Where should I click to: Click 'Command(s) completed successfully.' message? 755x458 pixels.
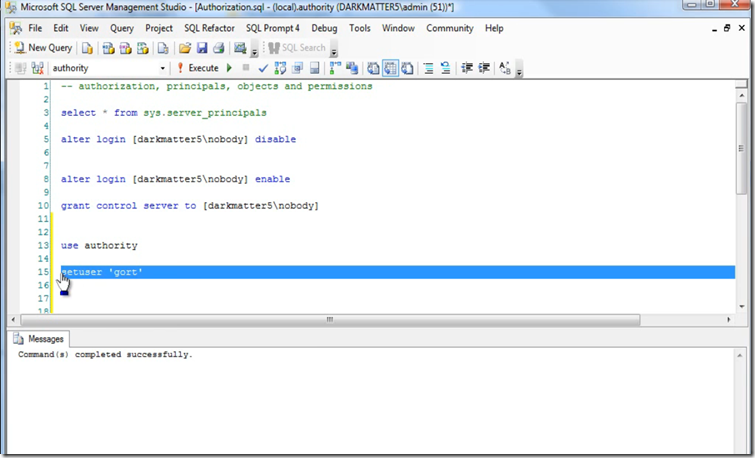tap(105, 354)
